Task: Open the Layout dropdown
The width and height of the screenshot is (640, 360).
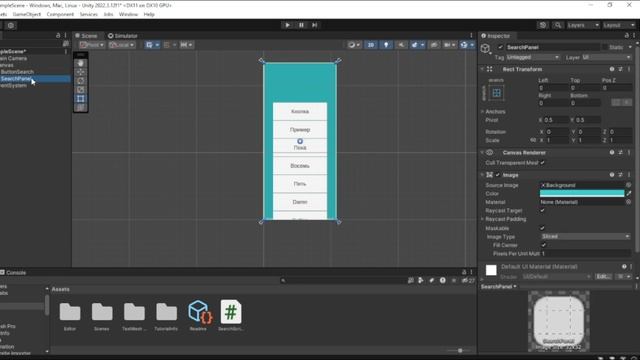Action: click(619, 25)
